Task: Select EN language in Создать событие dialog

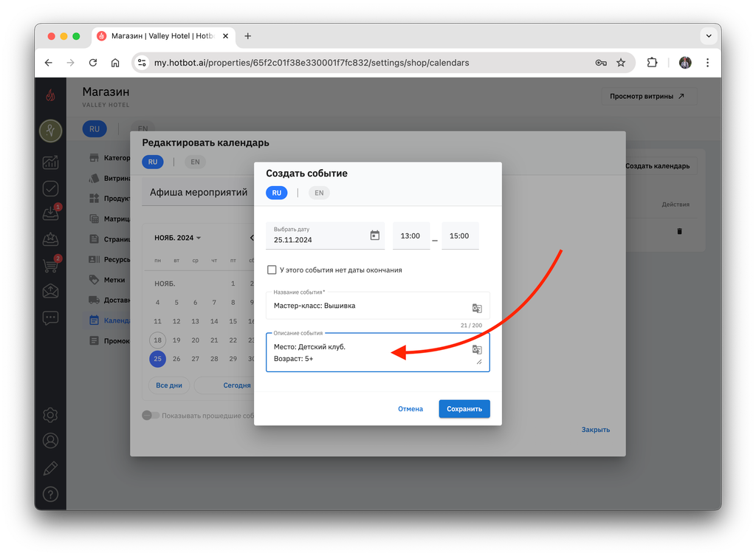Action: pos(319,193)
